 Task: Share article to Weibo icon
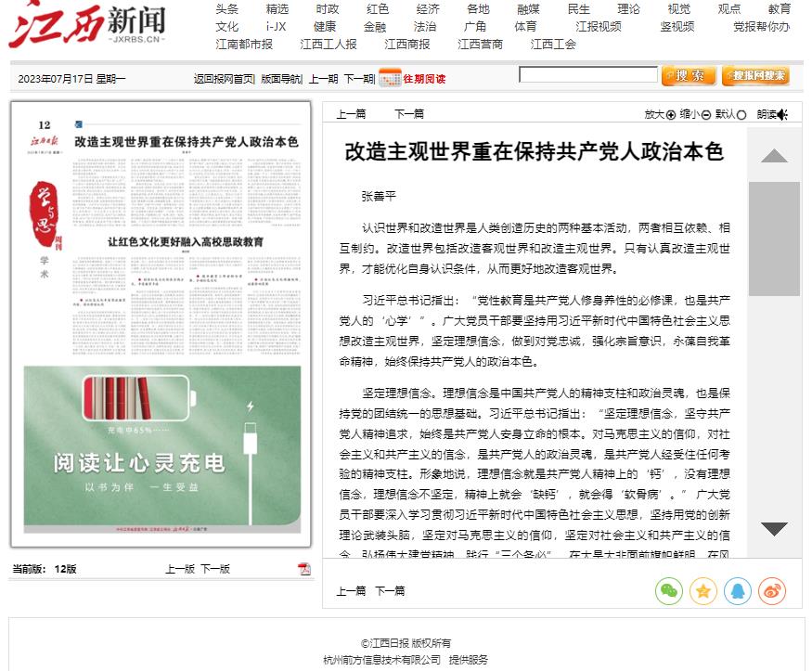tap(772, 591)
